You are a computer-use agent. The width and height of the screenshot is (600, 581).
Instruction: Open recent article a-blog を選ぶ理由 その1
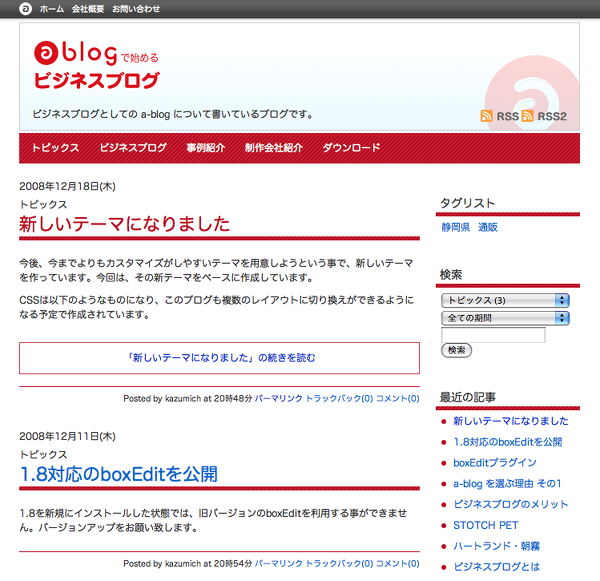(507, 483)
